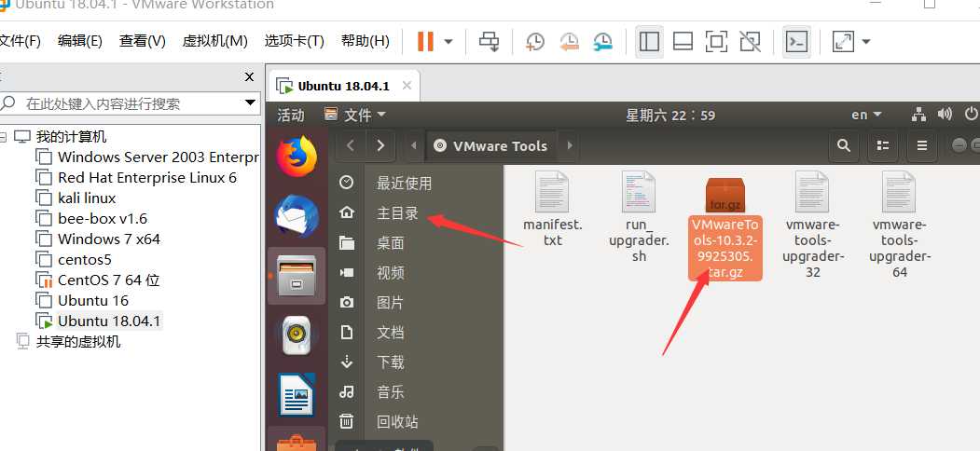Go forward in file manager
The height and width of the screenshot is (451, 980).
(x=380, y=145)
